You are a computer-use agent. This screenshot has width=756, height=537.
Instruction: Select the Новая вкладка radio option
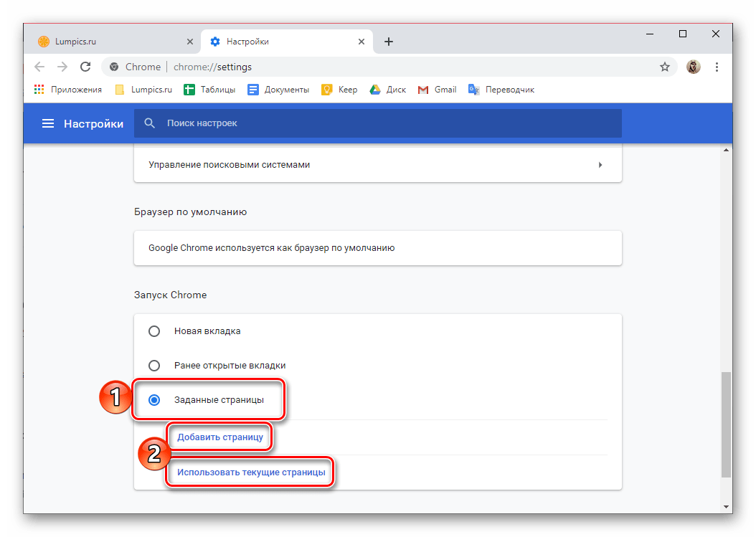(154, 331)
